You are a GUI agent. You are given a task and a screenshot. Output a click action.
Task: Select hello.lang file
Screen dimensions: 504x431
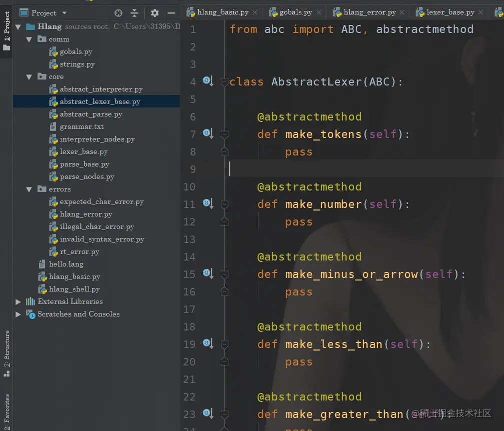66,264
